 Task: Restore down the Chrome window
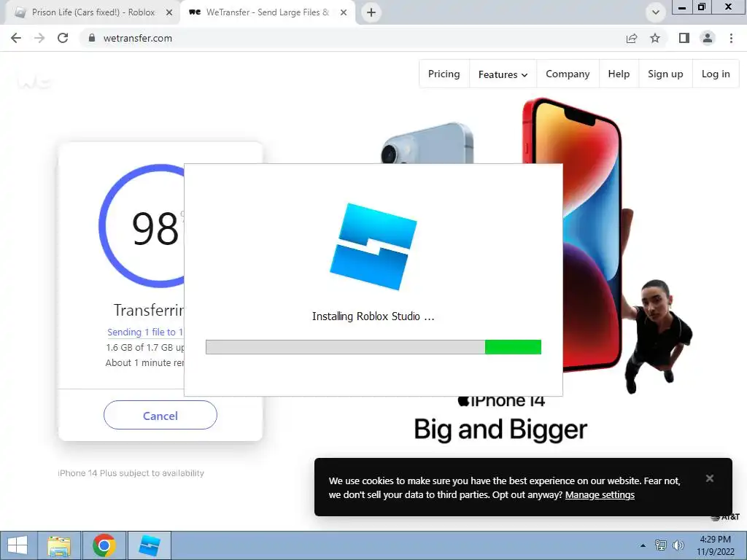tap(702, 7)
